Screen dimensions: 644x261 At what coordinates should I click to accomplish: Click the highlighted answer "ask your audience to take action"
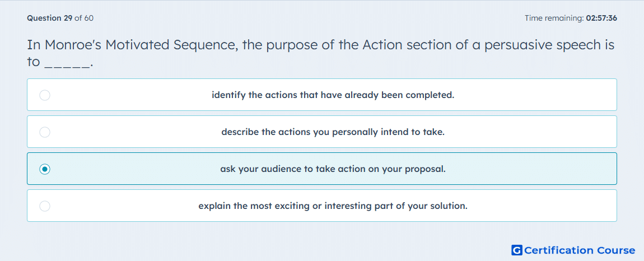pyautogui.click(x=333, y=169)
